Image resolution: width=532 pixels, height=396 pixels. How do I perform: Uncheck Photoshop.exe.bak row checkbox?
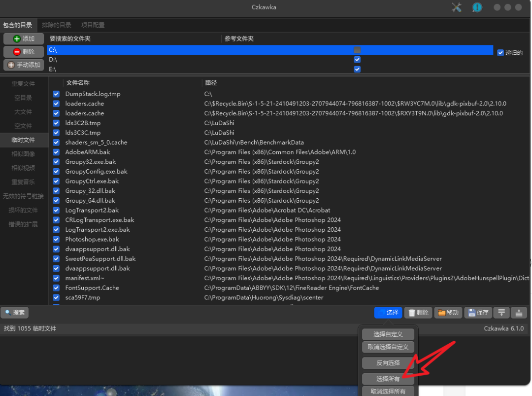click(56, 240)
